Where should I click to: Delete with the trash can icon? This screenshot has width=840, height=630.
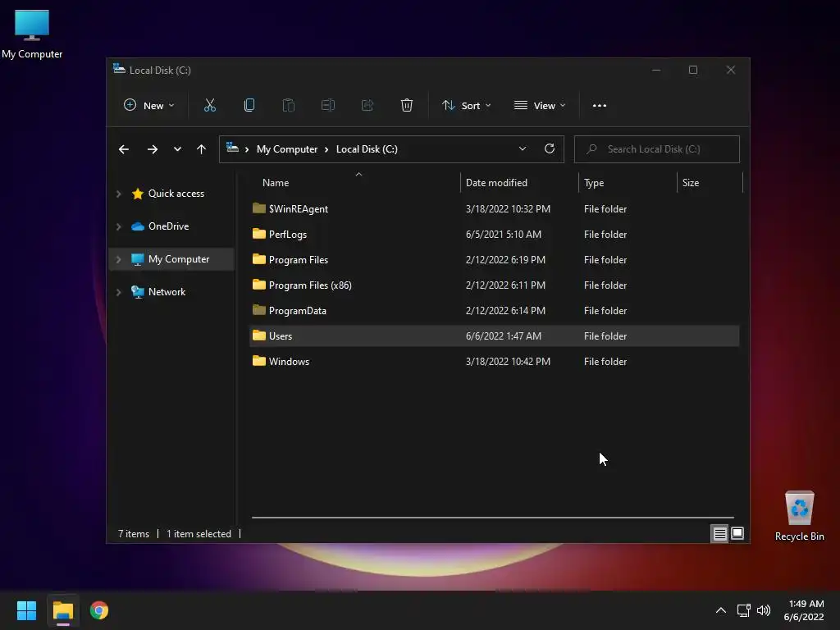(407, 106)
